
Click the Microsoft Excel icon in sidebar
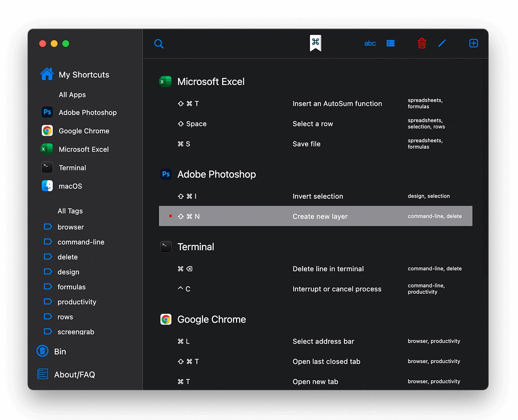coord(47,149)
